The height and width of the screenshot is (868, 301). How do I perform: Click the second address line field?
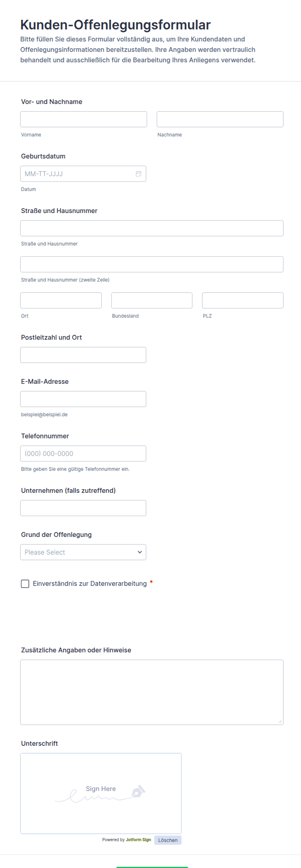pyautogui.click(x=151, y=264)
